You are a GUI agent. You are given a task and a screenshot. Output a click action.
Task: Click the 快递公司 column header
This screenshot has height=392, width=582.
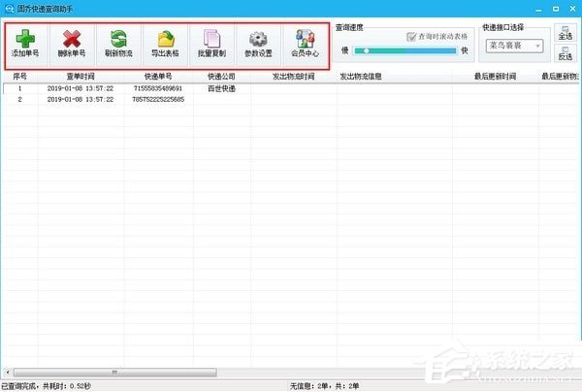pyautogui.click(x=221, y=77)
